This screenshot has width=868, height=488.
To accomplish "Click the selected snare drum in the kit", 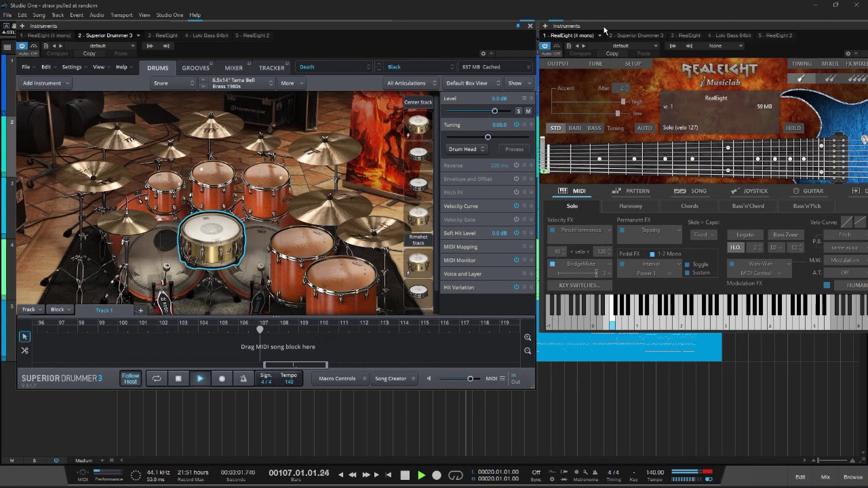I will (211, 239).
